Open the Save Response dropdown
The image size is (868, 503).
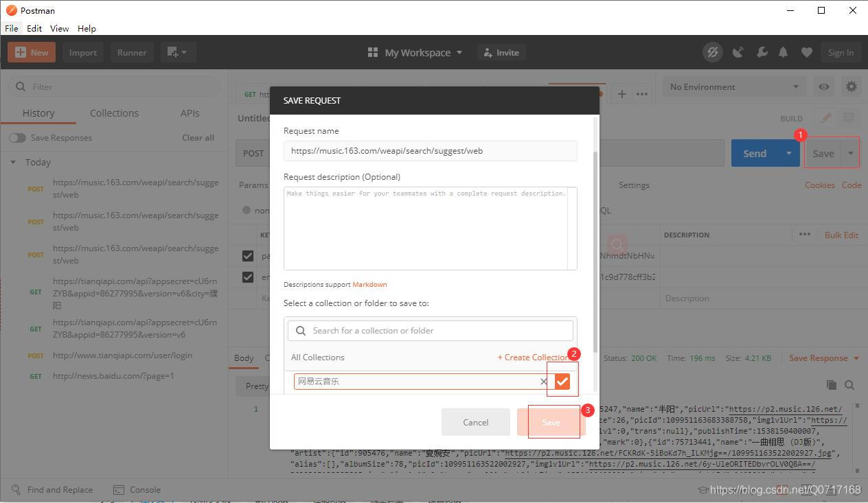click(x=824, y=358)
